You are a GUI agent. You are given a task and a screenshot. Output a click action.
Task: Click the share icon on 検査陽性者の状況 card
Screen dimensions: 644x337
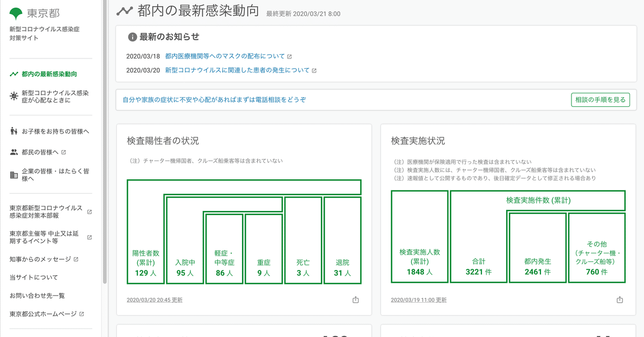tap(355, 300)
